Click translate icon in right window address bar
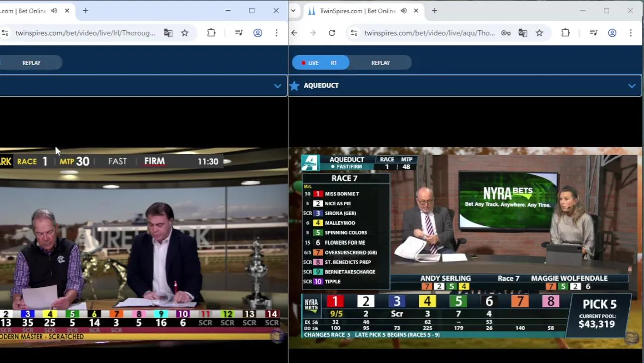This screenshot has width=644, height=363. tap(523, 33)
